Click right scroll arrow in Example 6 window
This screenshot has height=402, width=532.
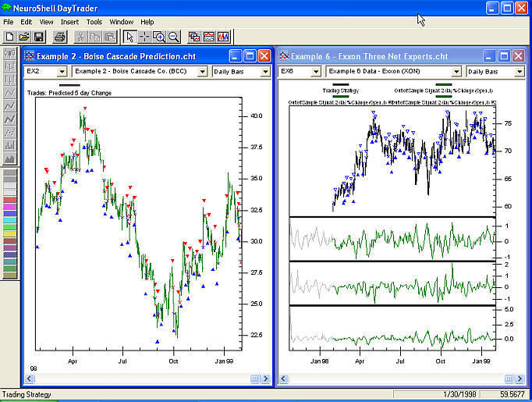pyautogui.click(x=520, y=379)
